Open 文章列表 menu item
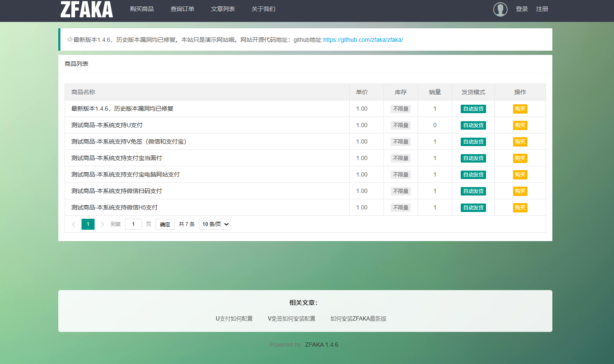The width and height of the screenshot is (614, 364). click(223, 9)
